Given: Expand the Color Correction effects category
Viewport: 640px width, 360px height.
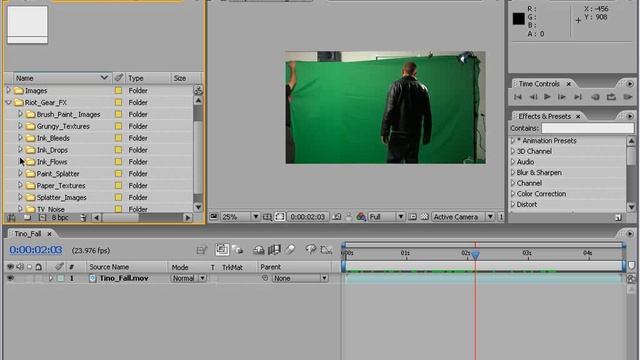Looking at the screenshot, I should 513,193.
